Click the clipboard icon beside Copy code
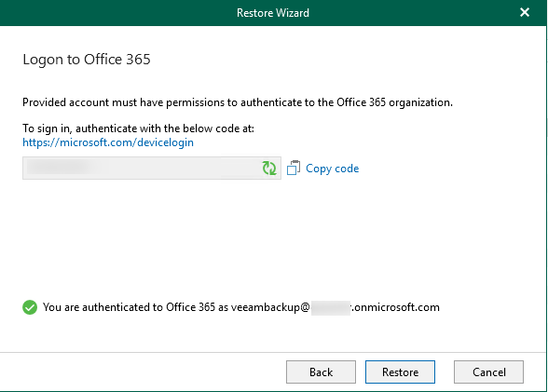Image resolution: width=548 pixels, height=392 pixels. 294,168
